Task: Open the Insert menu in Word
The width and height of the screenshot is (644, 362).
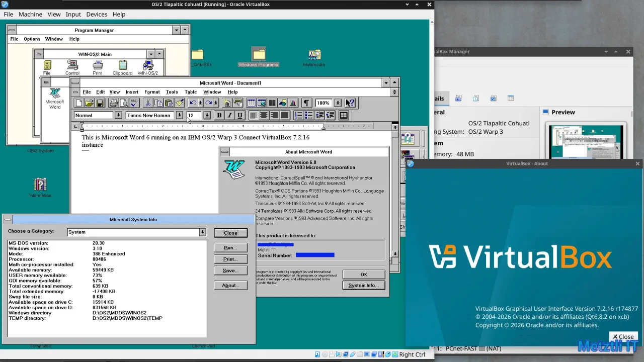Action: [x=132, y=92]
